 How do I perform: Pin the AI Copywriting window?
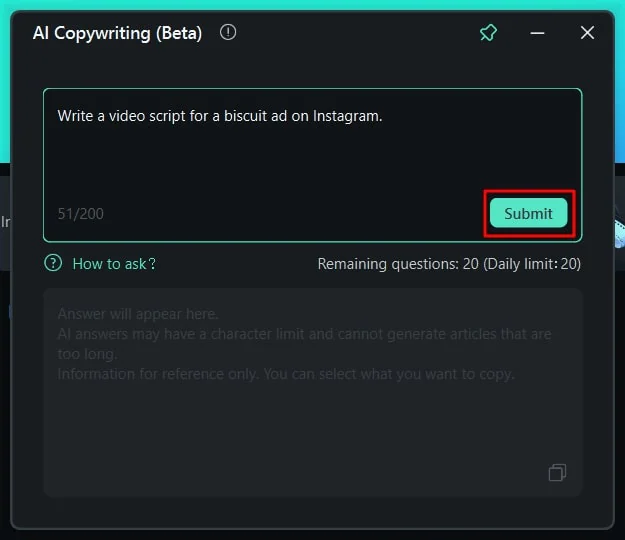[x=488, y=33]
